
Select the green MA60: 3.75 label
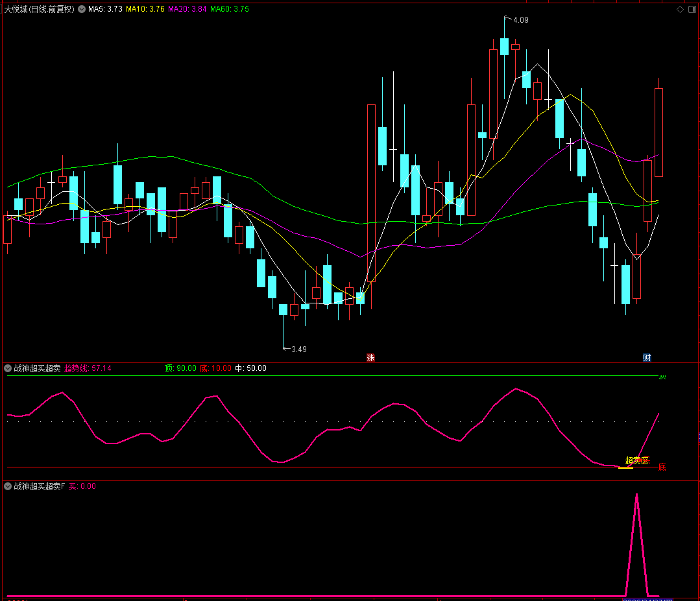pos(230,9)
